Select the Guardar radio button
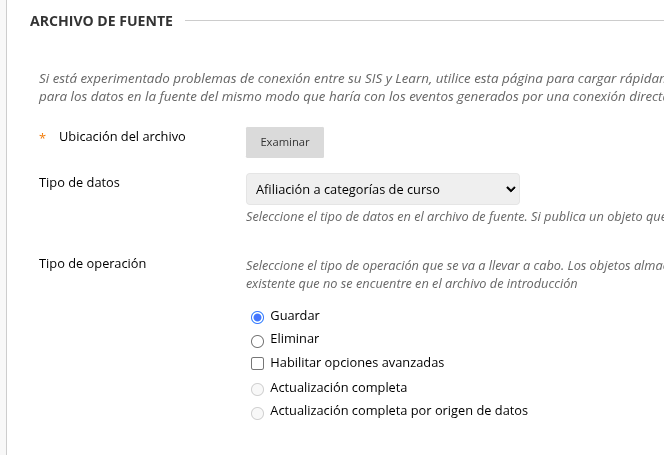 (x=257, y=317)
